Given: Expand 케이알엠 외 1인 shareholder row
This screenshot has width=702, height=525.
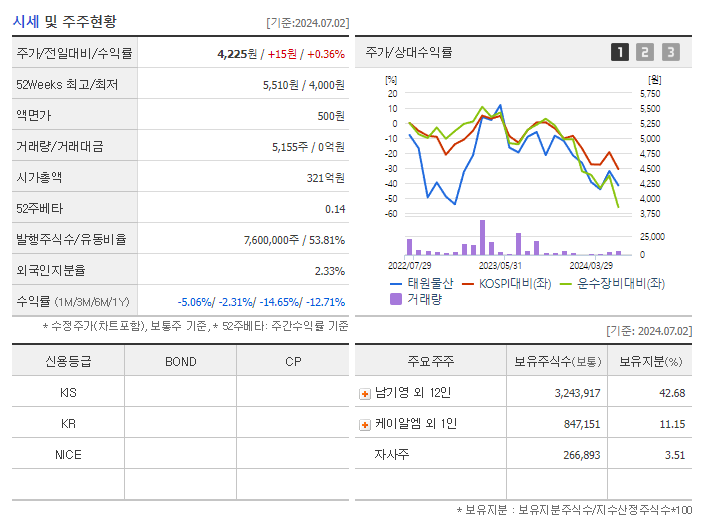Looking at the screenshot, I should [365, 425].
